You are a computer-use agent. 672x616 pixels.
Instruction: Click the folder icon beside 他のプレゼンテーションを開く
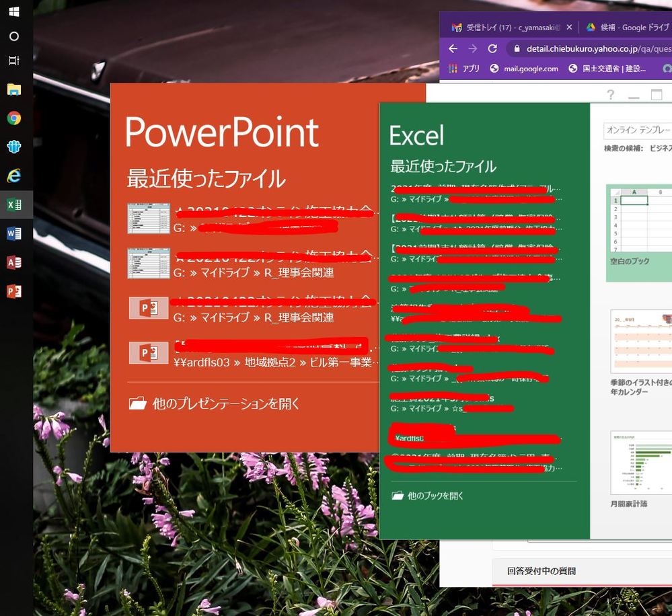click(x=138, y=403)
